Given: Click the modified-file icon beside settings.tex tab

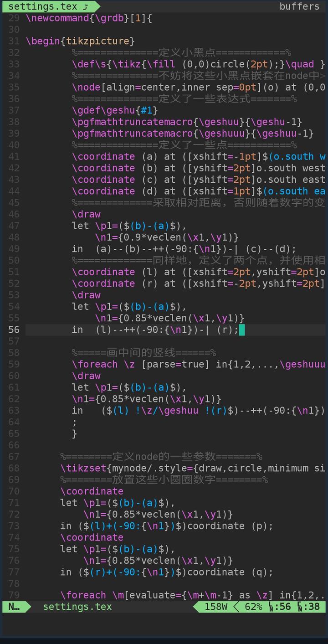Looking at the screenshot, I should [86, 6].
